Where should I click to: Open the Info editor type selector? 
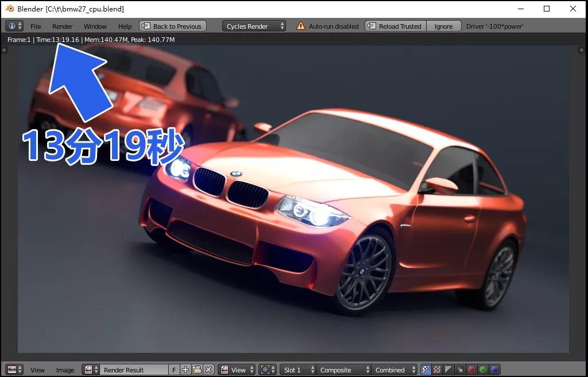coord(14,26)
